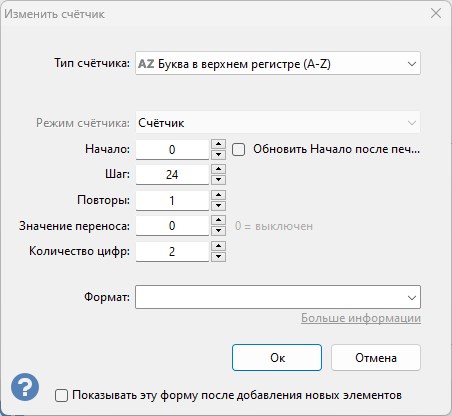
Task: Click the Начало value field
Action: 172,149
